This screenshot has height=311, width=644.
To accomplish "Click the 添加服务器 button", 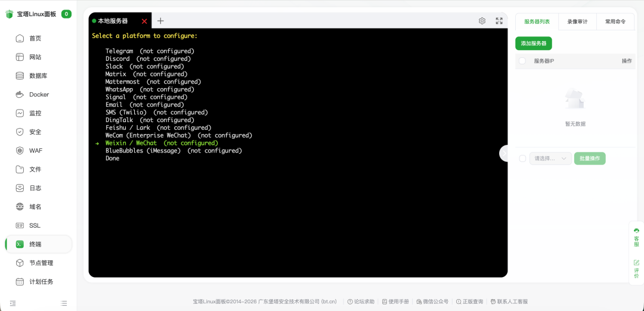I will 534,43.
